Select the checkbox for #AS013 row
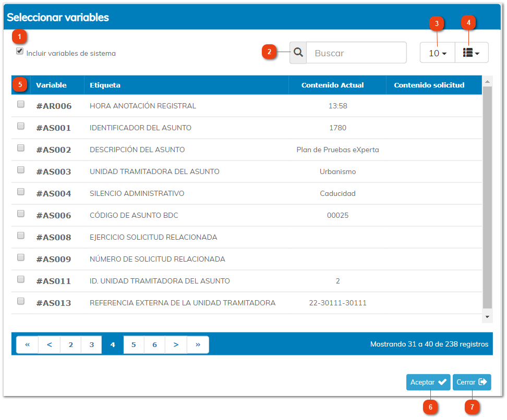The image size is (507, 420). (21, 301)
